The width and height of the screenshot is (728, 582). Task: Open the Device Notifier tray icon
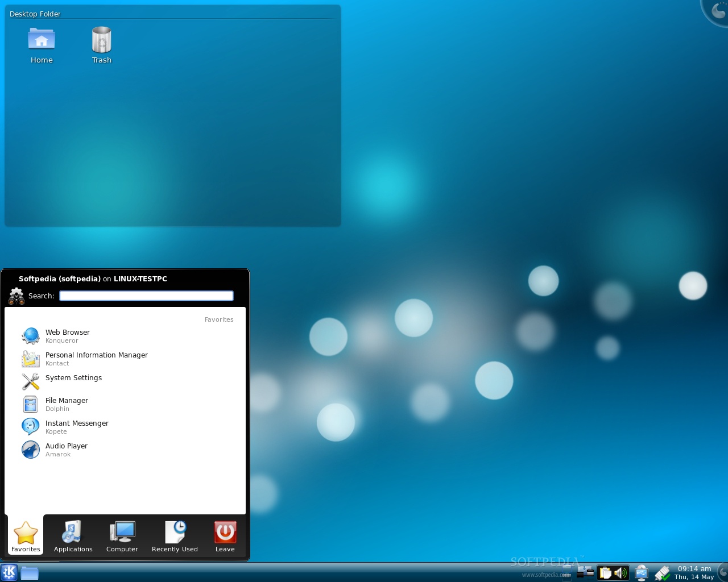(641, 573)
